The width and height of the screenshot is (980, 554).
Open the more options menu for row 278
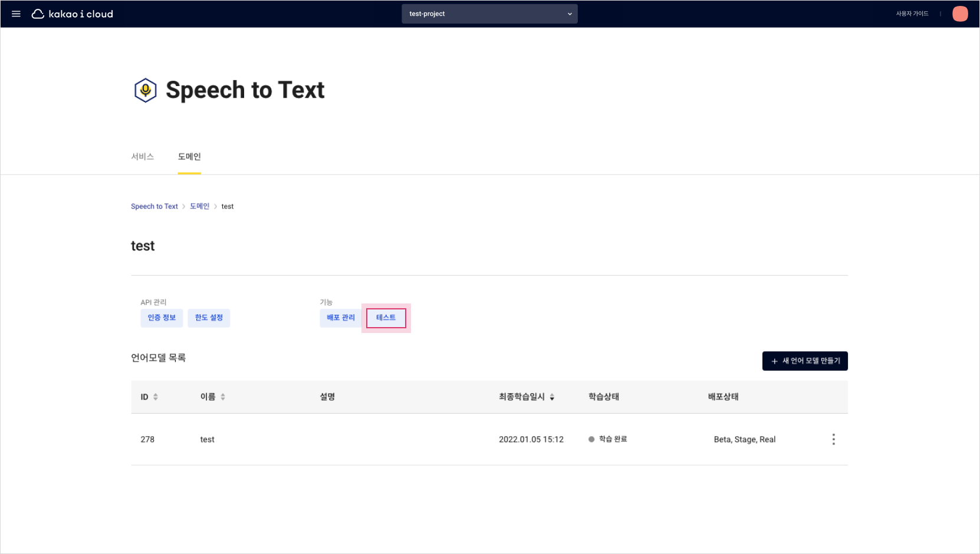[x=833, y=439]
